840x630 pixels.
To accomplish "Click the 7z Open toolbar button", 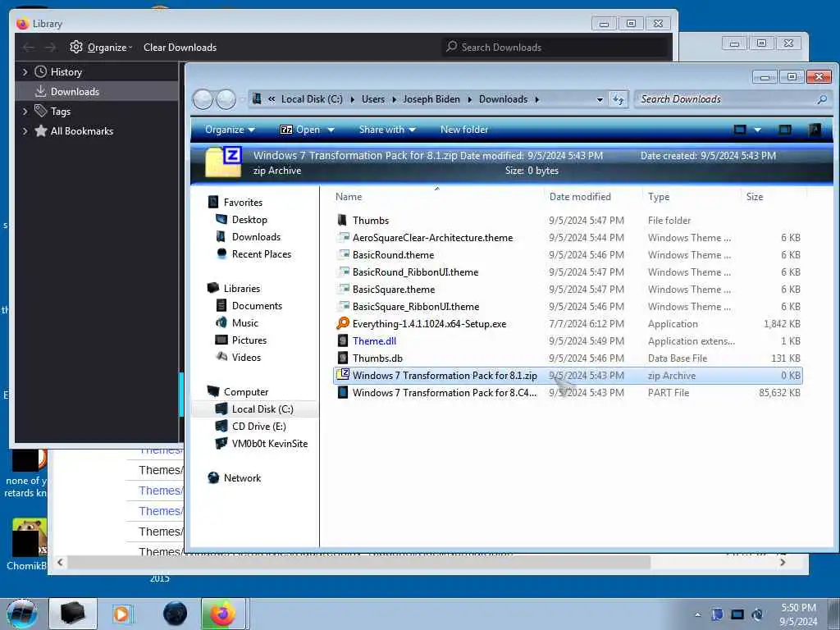I will coord(300,130).
